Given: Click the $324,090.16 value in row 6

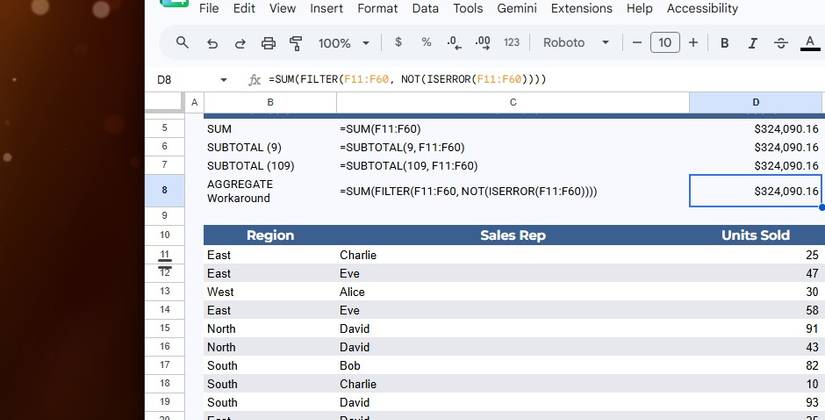Looking at the screenshot, I should click(x=756, y=147).
